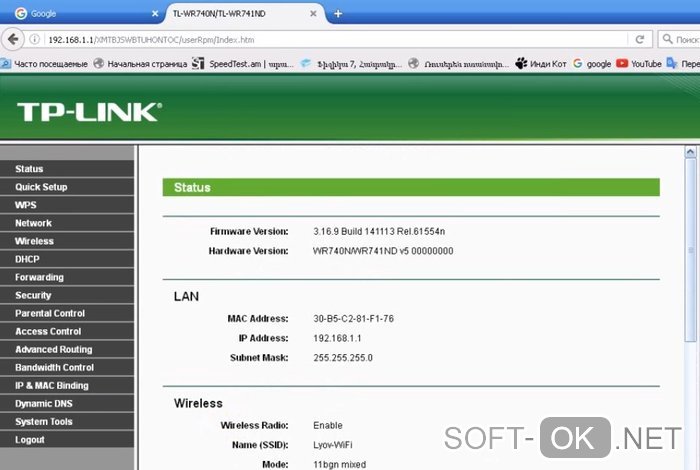Open Начальная страница bookmark
The height and width of the screenshot is (470, 700).
coord(140,64)
